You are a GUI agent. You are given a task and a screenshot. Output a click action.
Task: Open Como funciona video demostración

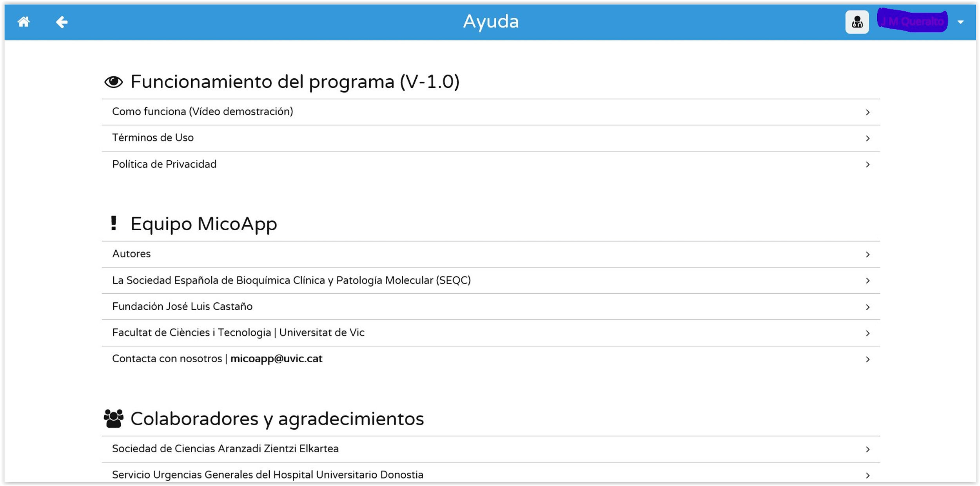click(202, 112)
